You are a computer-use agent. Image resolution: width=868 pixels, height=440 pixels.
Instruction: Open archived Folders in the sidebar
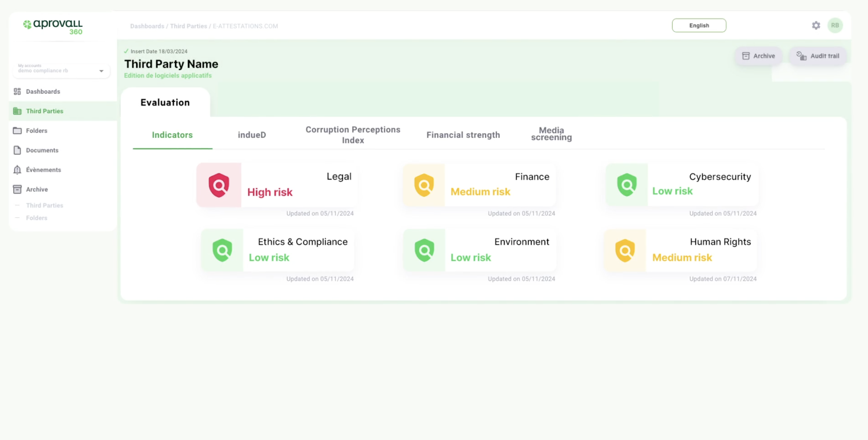coord(36,218)
